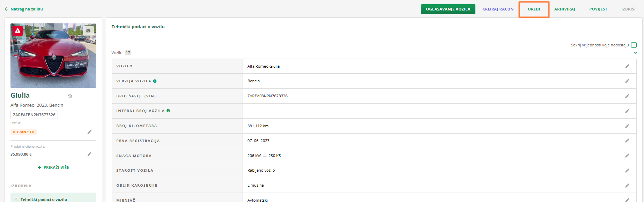Open Tehnički podaci o vozilu menu item
The image size is (644, 202).
tap(44, 199)
